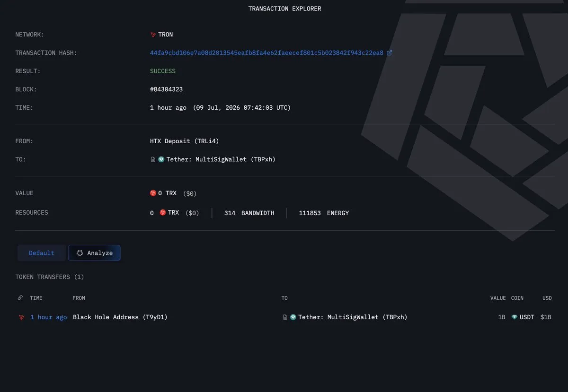Click the VALUE column header

(x=498, y=298)
